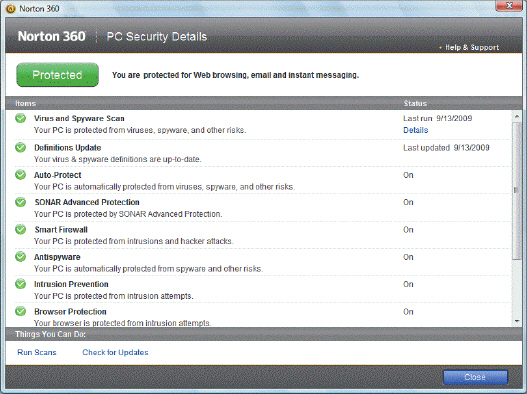
Task: Click the PC Security Details heading
Action: 157,37
